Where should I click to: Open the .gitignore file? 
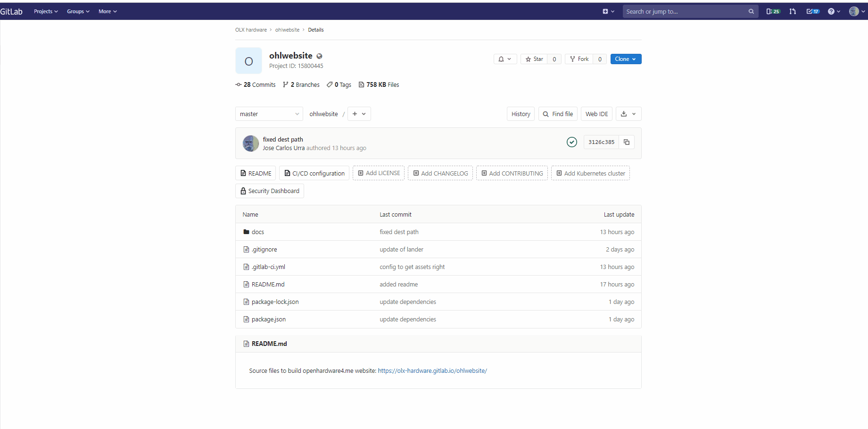264,250
